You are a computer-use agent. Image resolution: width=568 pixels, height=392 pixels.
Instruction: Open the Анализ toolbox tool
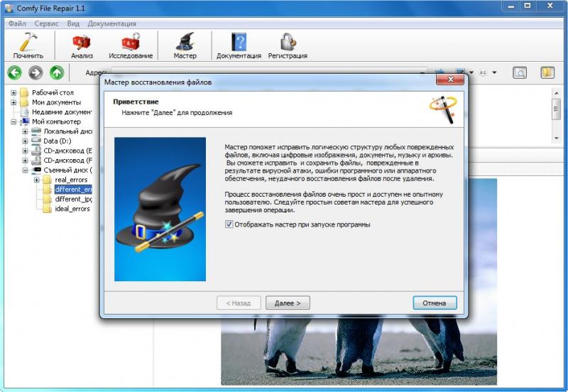(82, 43)
